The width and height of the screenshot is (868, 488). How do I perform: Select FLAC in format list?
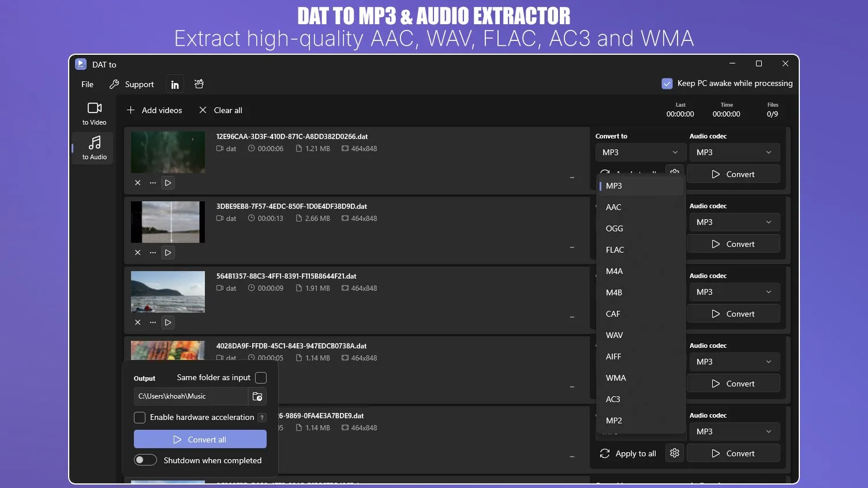pyautogui.click(x=641, y=250)
